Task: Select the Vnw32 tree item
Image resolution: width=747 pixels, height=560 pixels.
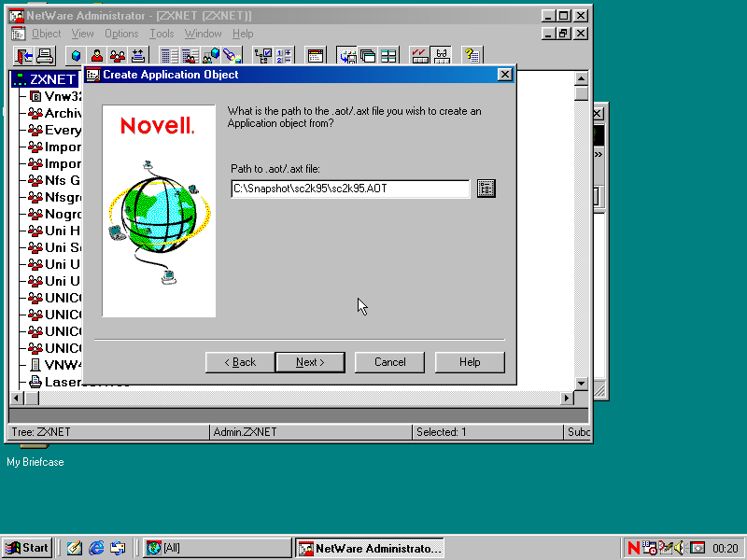Action: click(x=56, y=97)
